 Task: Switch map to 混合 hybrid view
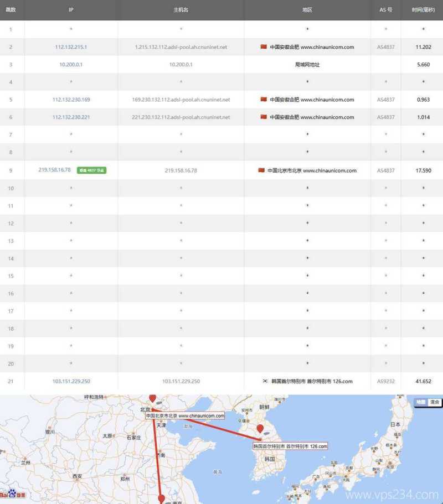pos(434,402)
